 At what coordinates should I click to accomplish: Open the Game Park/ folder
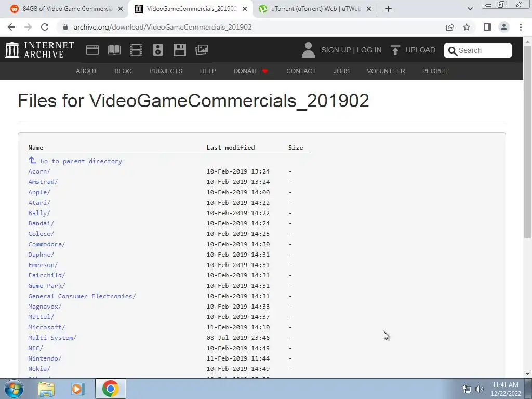pyautogui.click(x=46, y=286)
